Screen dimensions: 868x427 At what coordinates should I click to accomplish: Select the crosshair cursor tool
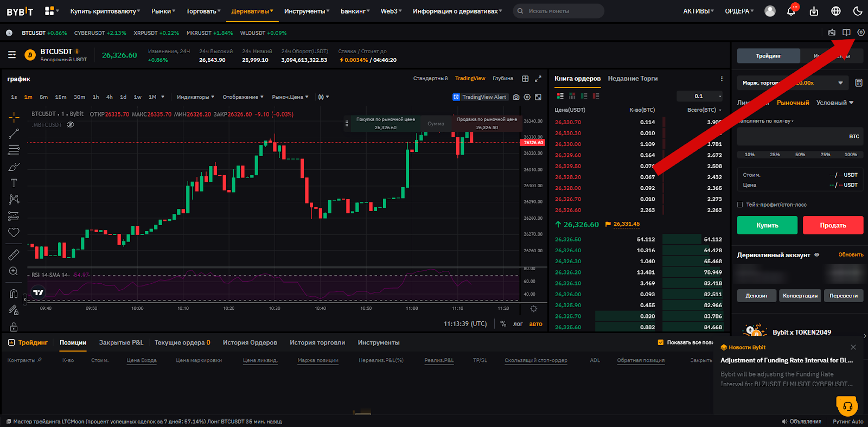pyautogui.click(x=14, y=117)
